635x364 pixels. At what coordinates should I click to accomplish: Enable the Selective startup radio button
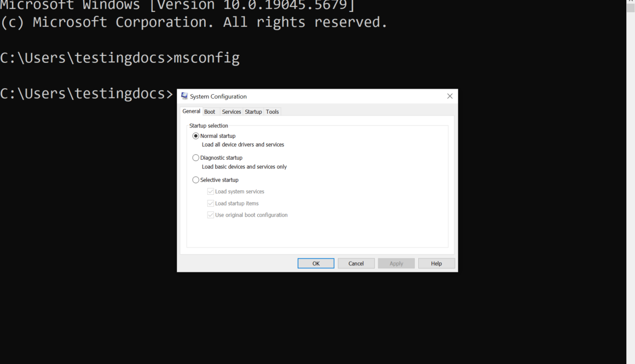point(196,180)
